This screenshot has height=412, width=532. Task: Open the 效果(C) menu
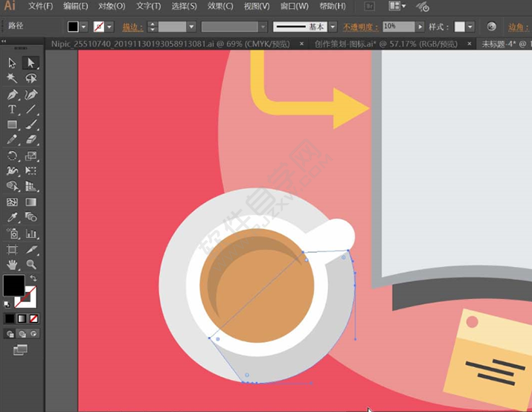[x=219, y=6]
